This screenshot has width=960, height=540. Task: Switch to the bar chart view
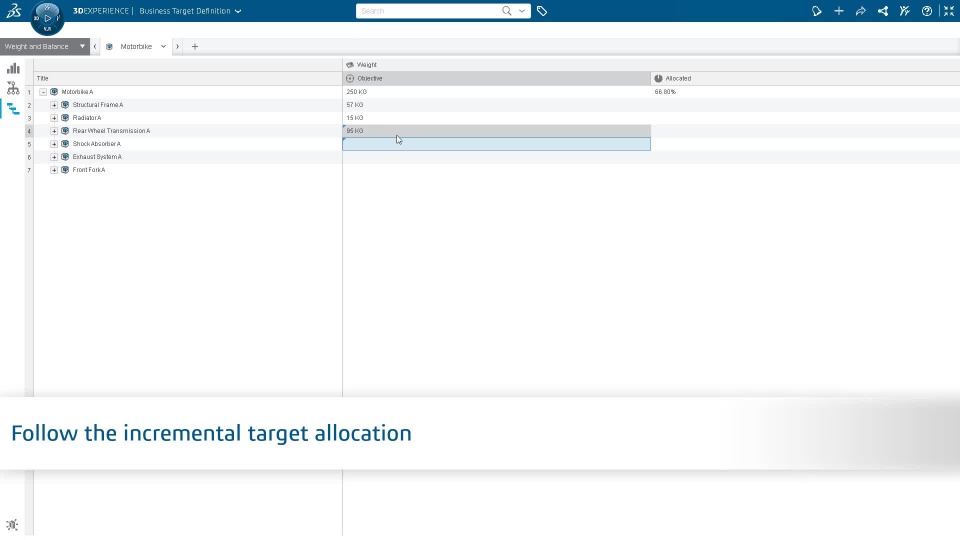(x=13, y=69)
